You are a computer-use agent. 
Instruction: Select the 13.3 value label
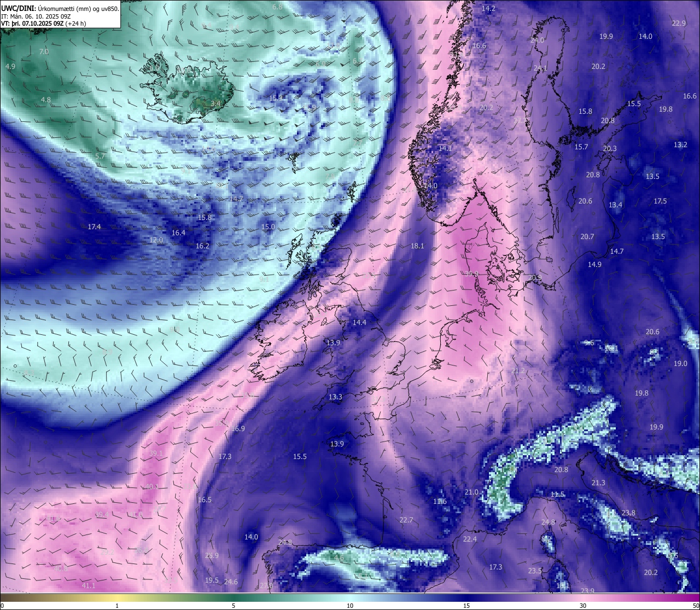click(335, 397)
